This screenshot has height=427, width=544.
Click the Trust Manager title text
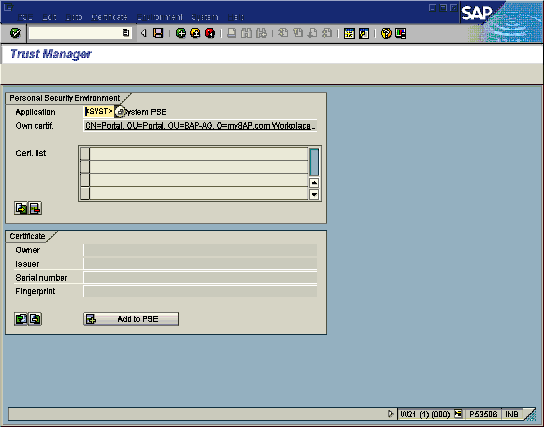[51, 54]
